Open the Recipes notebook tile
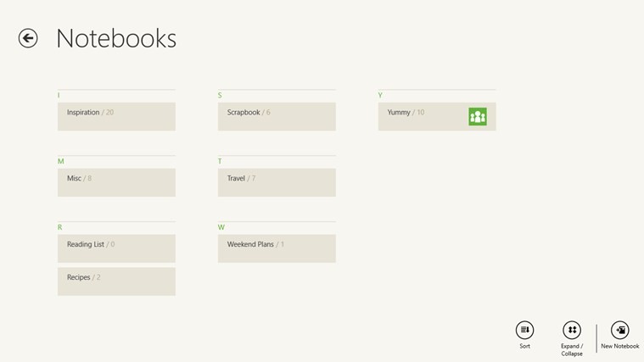 [x=116, y=281]
